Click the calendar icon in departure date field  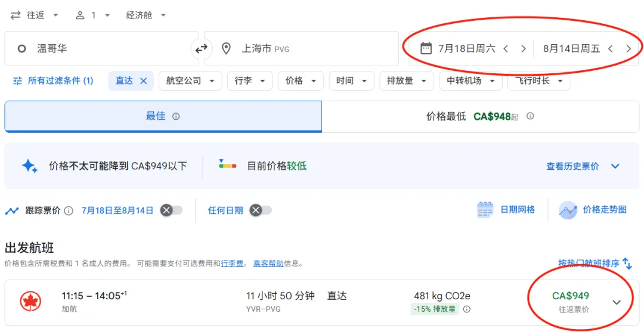pos(426,49)
